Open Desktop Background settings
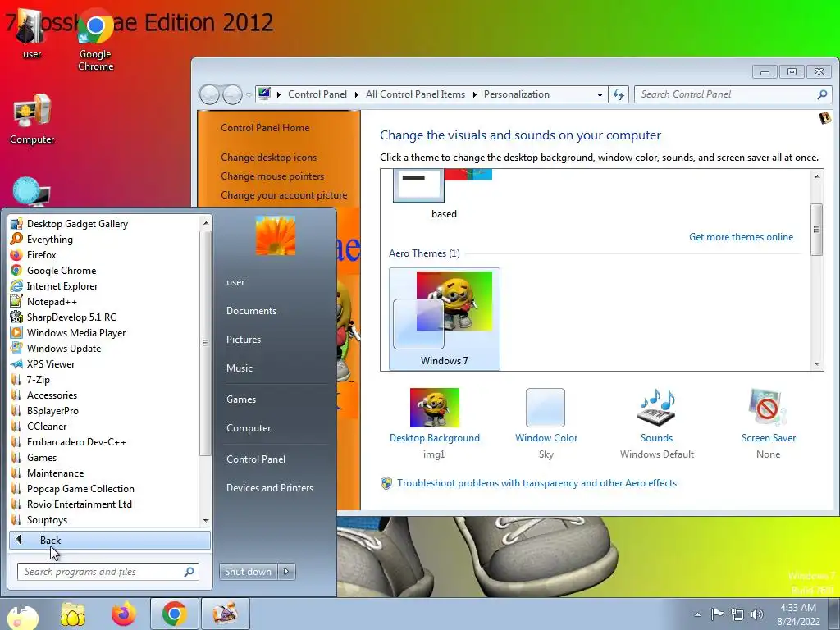The width and height of the screenshot is (840, 630). [x=435, y=423]
